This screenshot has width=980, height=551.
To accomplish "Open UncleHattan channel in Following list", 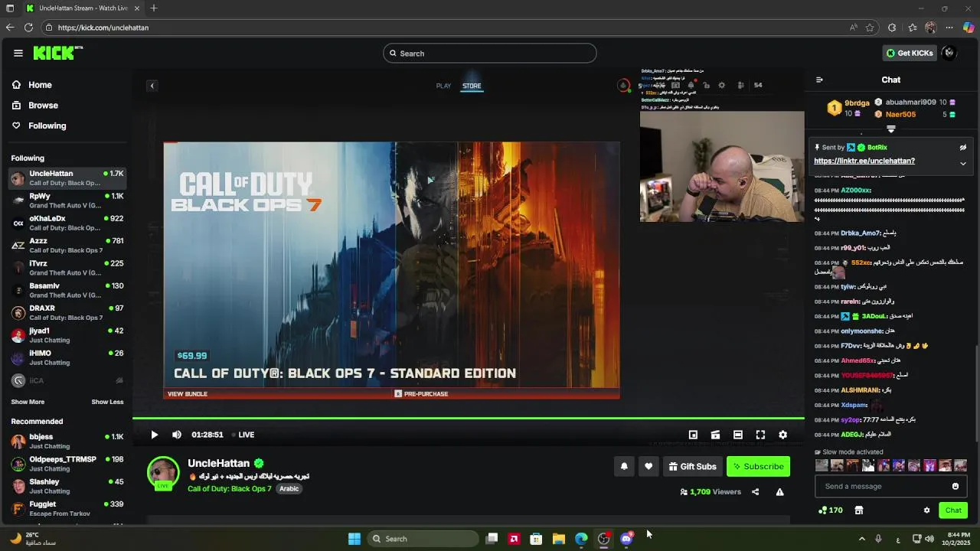I will click(x=67, y=178).
